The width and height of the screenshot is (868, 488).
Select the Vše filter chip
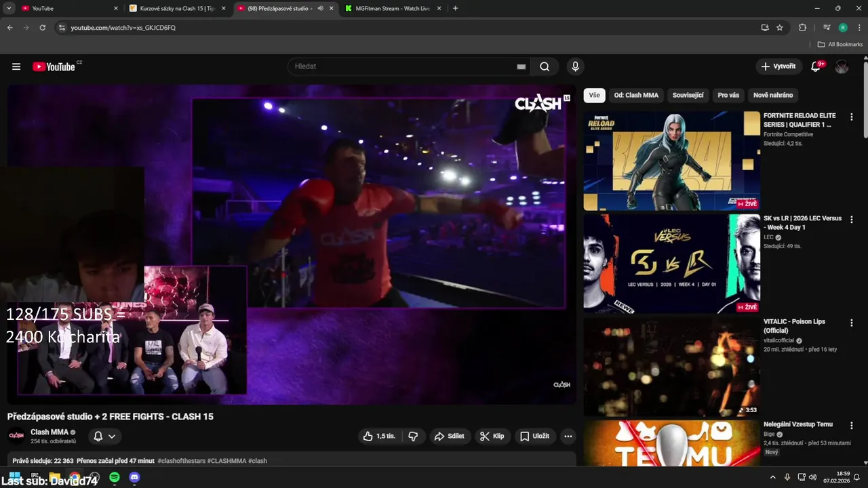pos(594,95)
